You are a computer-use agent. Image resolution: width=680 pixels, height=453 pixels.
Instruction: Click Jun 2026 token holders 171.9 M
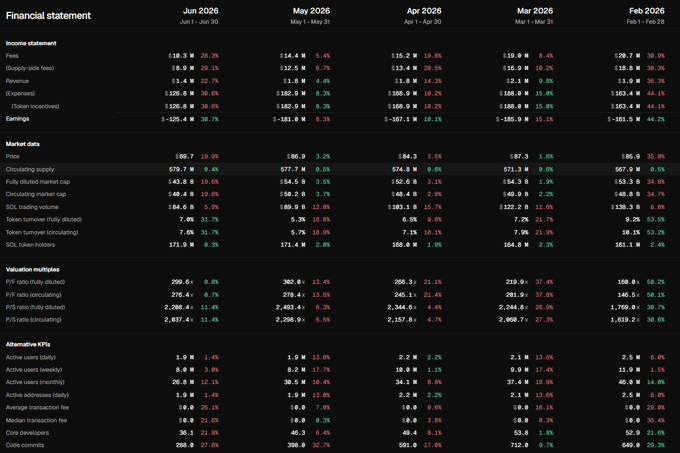coord(181,245)
